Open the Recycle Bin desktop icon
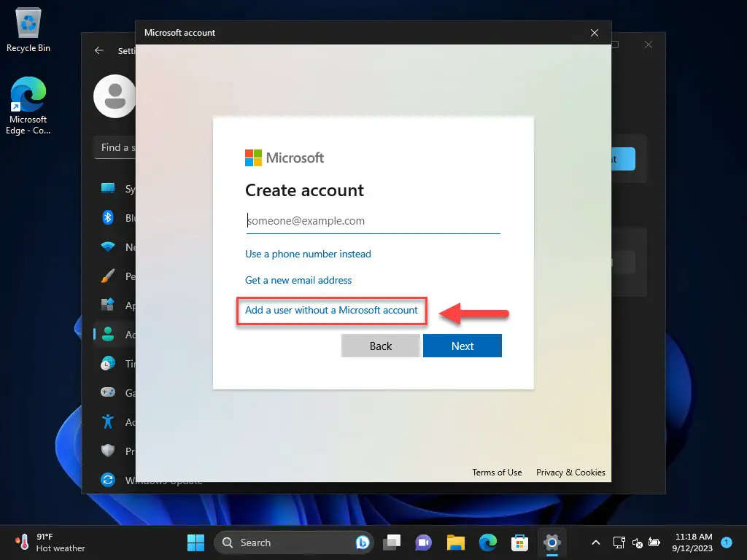The width and height of the screenshot is (747, 560). pyautogui.click(x=28, y=31)
